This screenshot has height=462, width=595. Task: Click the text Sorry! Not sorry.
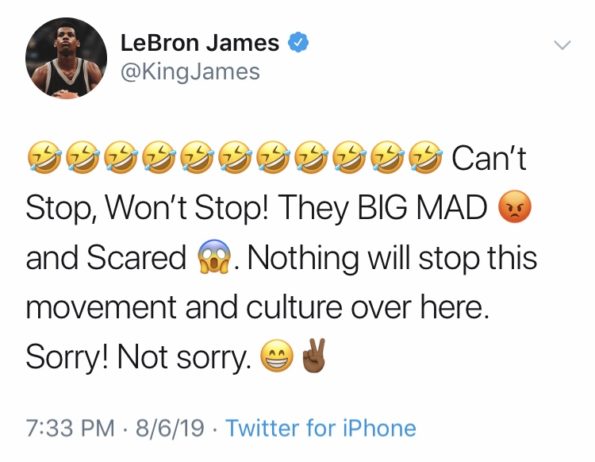pyautogui.click(x=139, y=358)
